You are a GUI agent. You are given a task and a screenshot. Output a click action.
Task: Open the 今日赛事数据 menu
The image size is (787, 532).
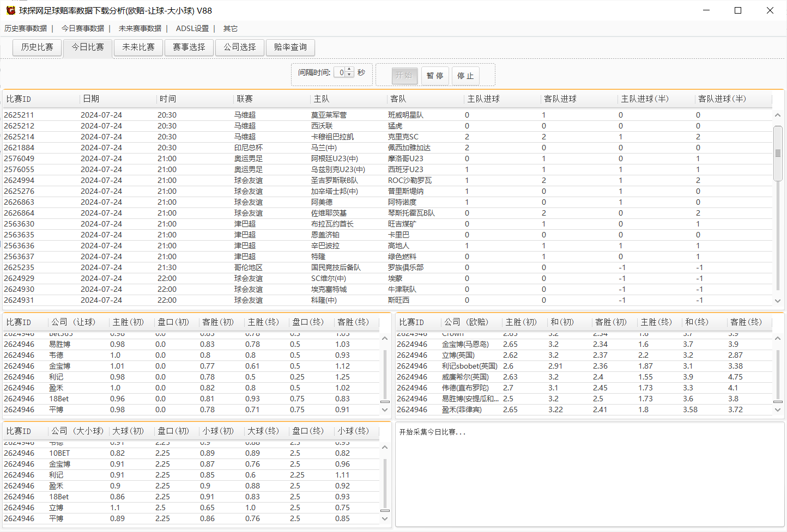83,28
